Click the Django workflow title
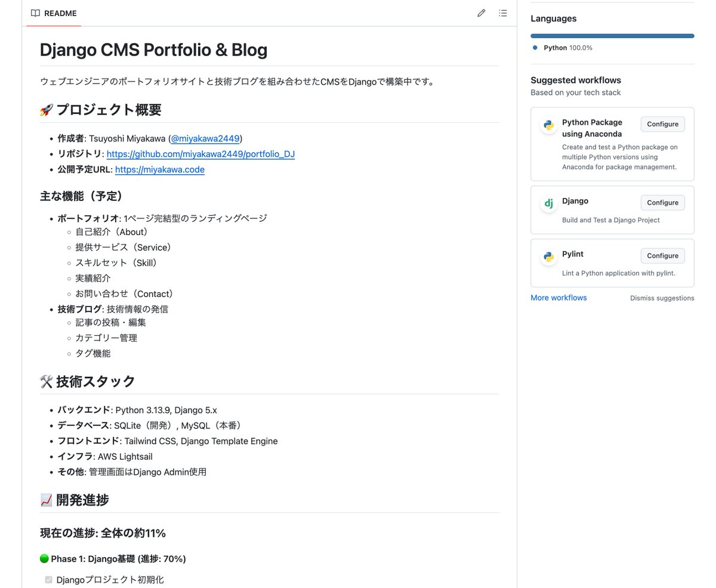Image resolution: width=716 pixels, height=588 pixels. pyautogui.click(x=575, y=201)
